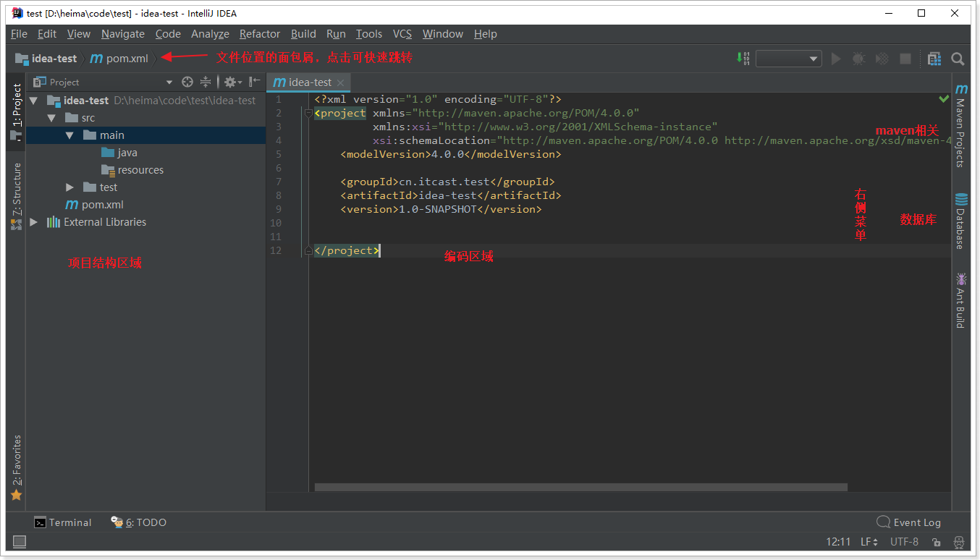Click the Scroll from Source crosshair icon
The height and width of the screenshot is (560, 980).
pyautogui.click(x=187, y=82)
